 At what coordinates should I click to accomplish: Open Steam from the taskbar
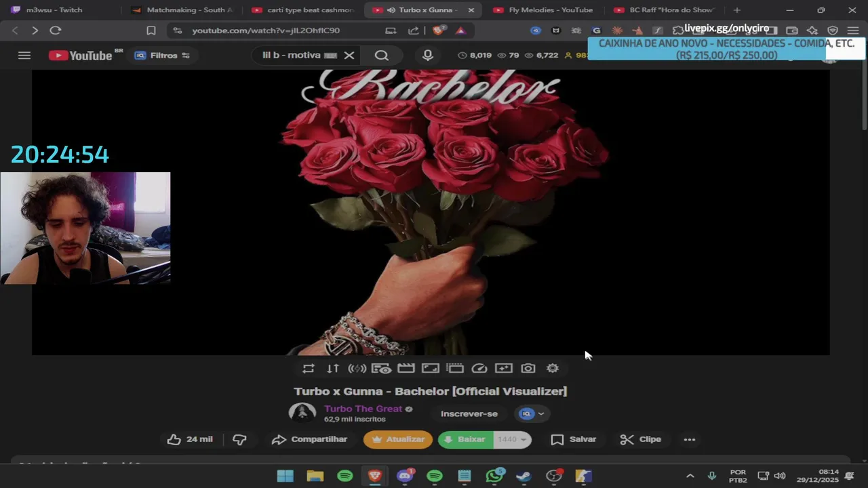tap(524, 476)
